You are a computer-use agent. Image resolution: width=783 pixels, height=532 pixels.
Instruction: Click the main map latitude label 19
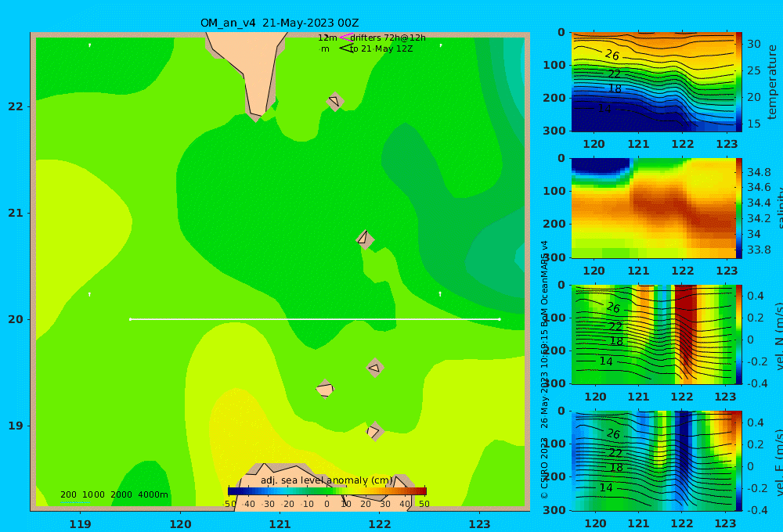(x=16, y=426)
